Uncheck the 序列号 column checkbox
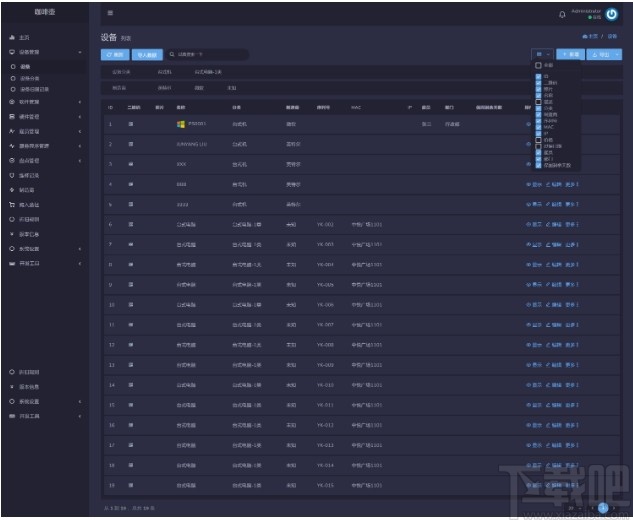The width and height of the screenshot is (633, 520). pos(538,121)
